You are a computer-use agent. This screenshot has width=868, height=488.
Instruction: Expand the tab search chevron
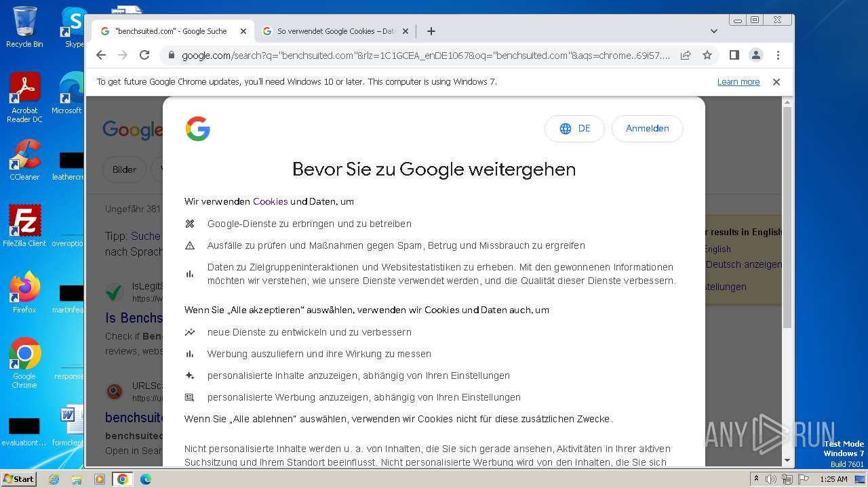pyautogui.click(x=714, y=31)
